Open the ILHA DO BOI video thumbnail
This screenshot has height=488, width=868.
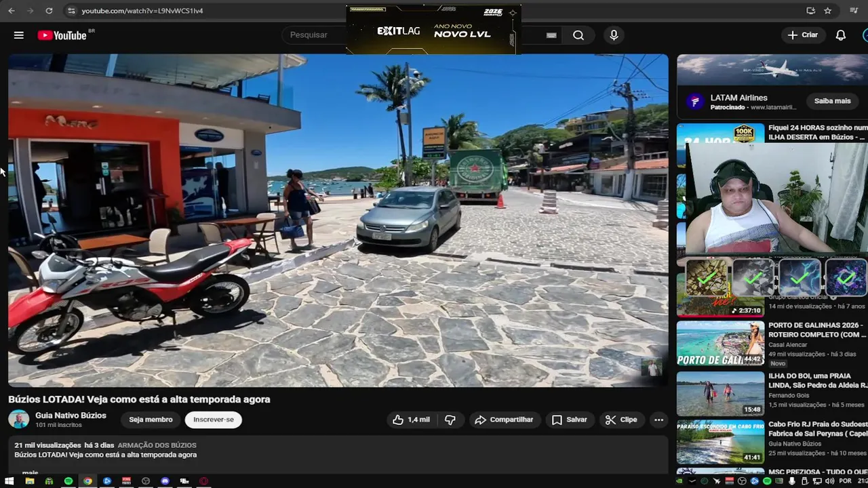point(720,393)
